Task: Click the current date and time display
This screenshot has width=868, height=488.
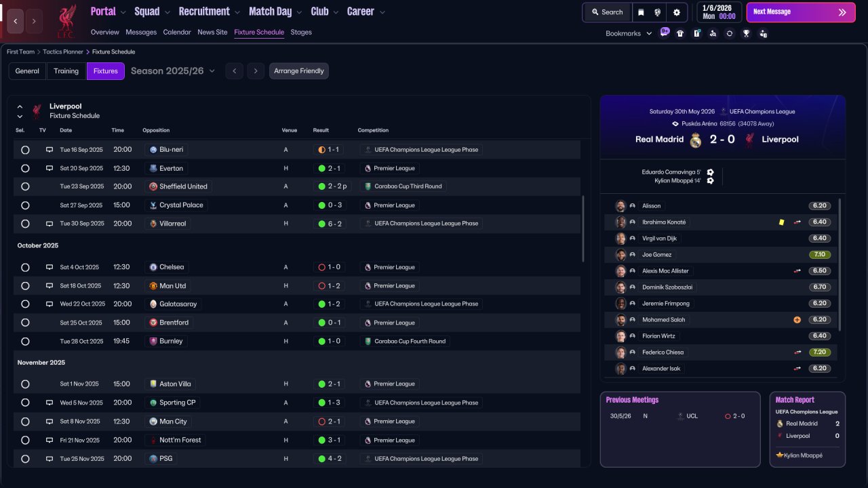Action: pyautogui.click(x=719, y=12)
